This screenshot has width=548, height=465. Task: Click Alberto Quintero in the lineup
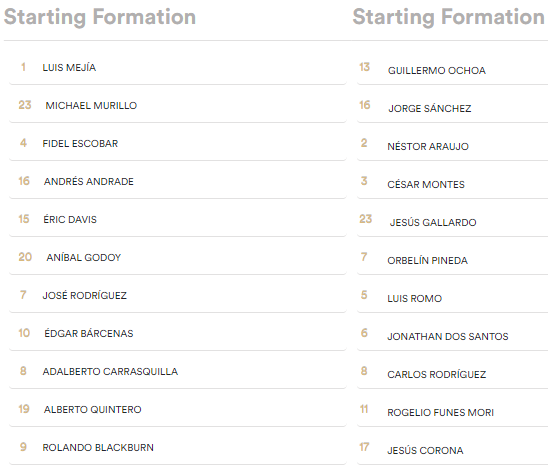(178, 409)
